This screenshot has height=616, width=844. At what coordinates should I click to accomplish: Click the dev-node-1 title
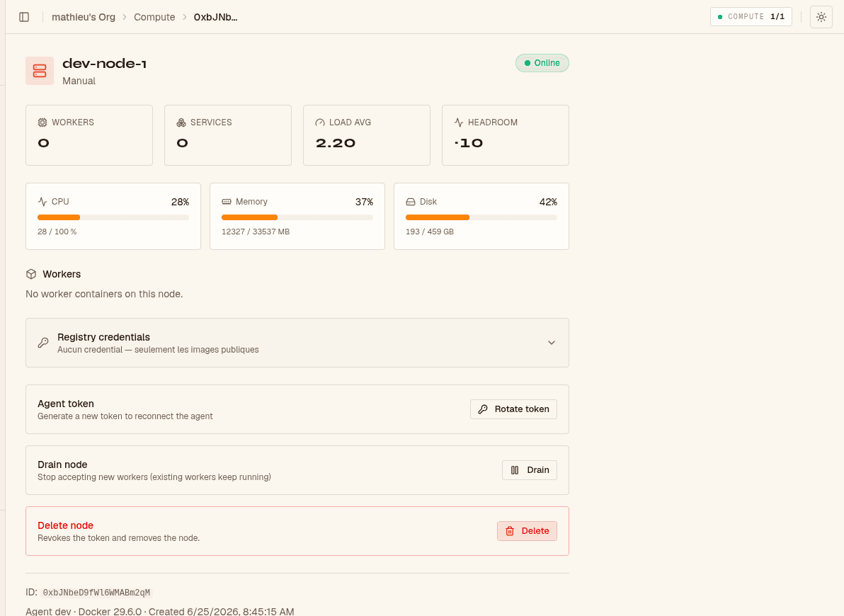[104, 64]
